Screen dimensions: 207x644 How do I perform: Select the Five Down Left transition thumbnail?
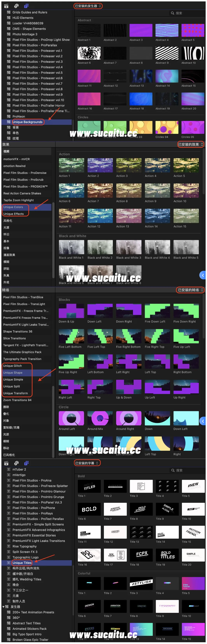click(157, 311)
